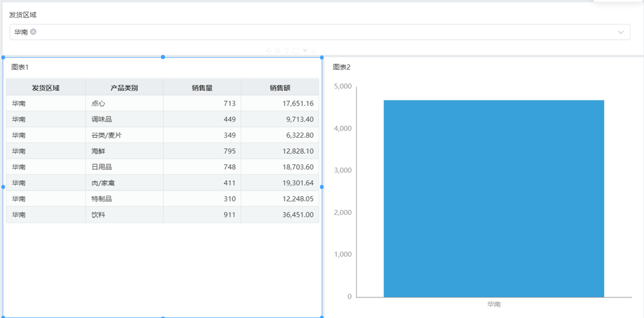Click sales amount 12,248.05
644x318 pixels.
pyautogui.click(x=280, y=199)
